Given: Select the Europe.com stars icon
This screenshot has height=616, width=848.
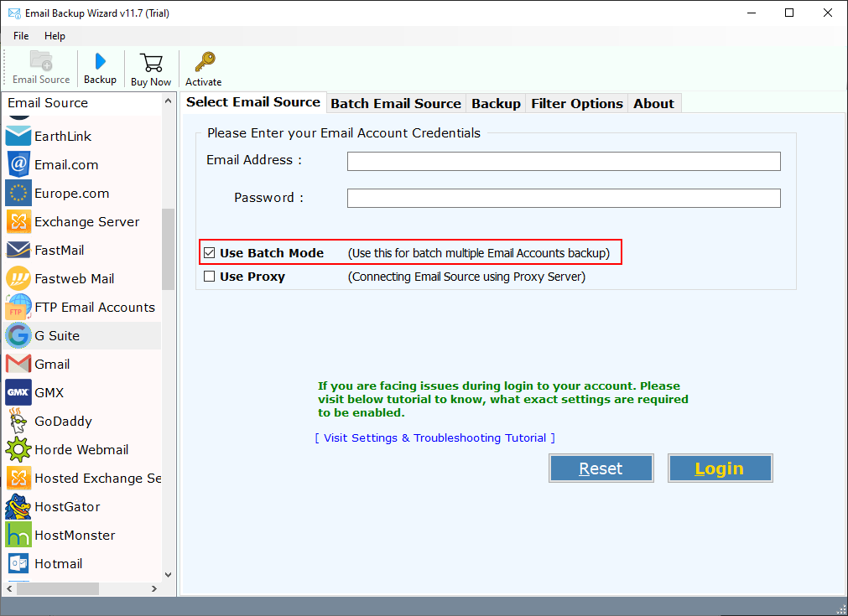Looking at the screenshot, I should click(18, 193).
